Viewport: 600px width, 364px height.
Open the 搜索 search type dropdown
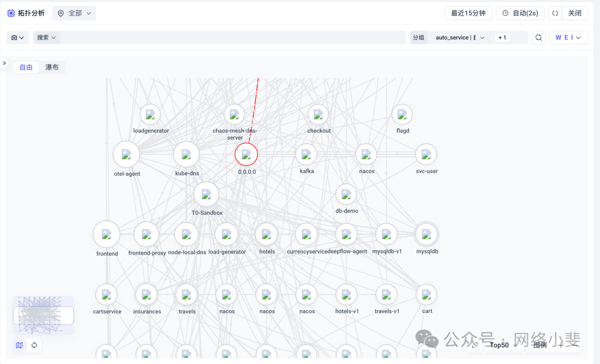point(47,38)
